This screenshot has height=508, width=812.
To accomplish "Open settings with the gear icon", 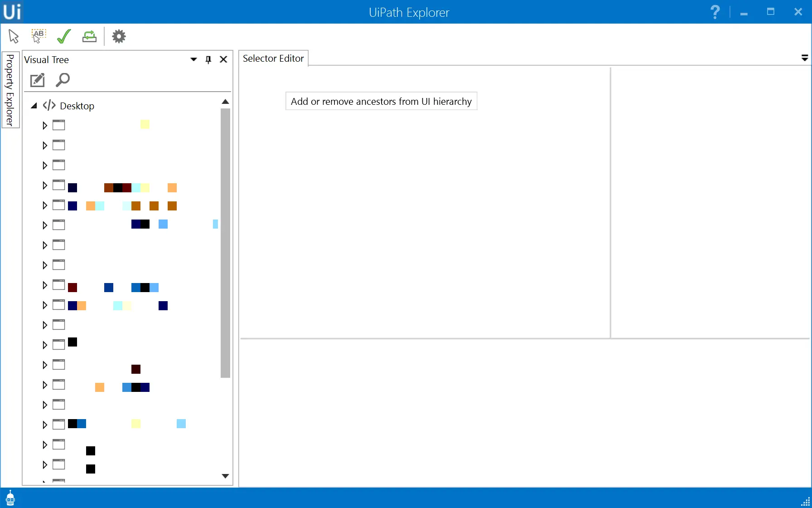I will pyautogui.click(x=119, y=36).
